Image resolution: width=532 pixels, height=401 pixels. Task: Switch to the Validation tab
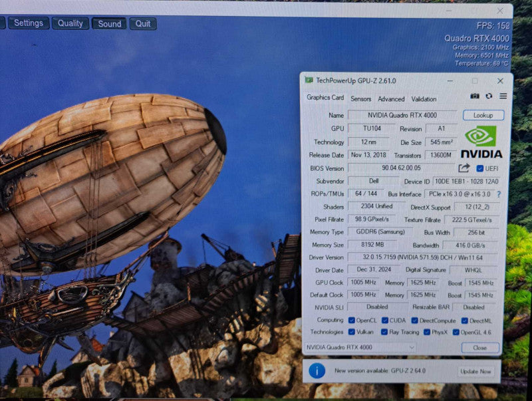click(x=424, y=99)
